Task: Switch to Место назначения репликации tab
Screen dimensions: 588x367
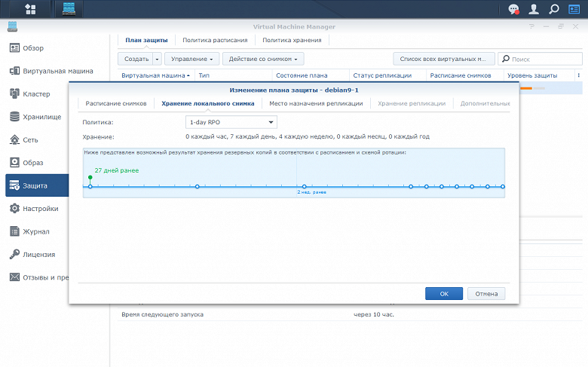Action: [x=316, y=103]
